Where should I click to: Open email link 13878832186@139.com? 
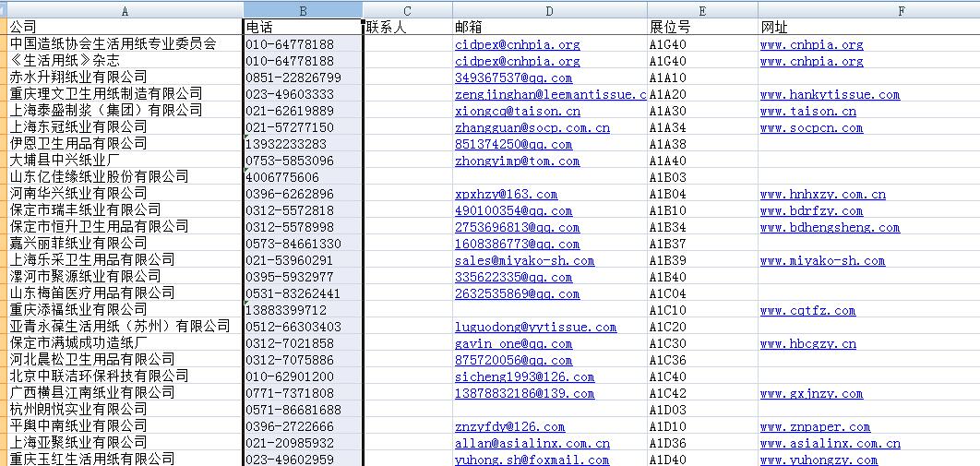(525, 393)
